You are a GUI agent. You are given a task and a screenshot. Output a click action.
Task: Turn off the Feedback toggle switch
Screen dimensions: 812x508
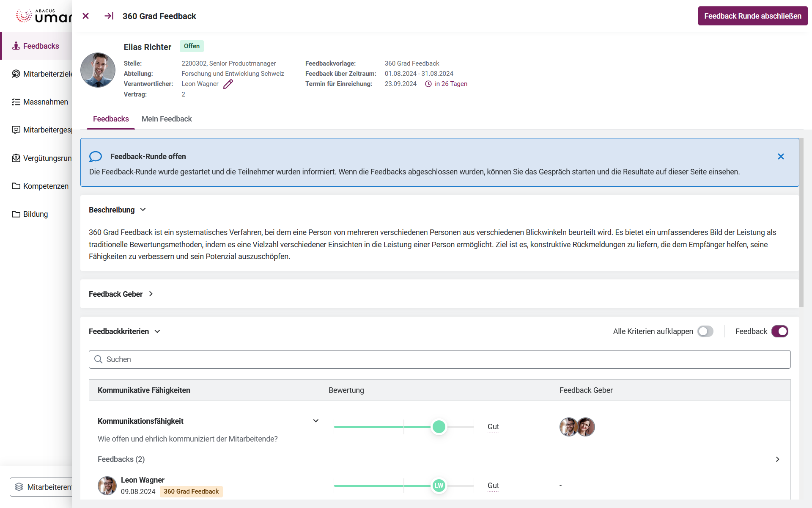tap(779, 331)
